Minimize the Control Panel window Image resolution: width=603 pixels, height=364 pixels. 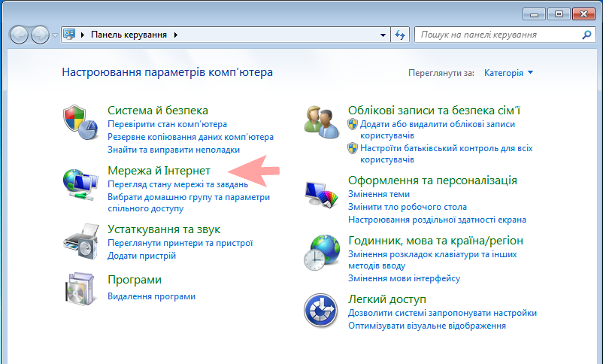click(x=534, y=14)
